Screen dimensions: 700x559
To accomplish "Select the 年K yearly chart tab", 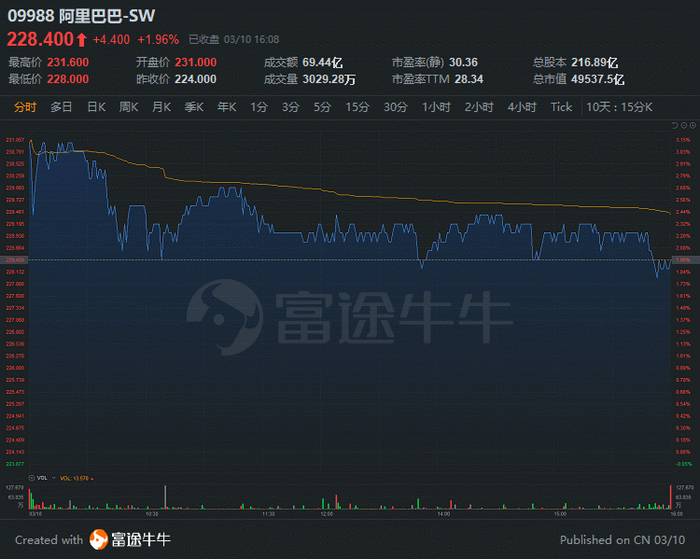I will pyautogui.click(x=227, y=107).
